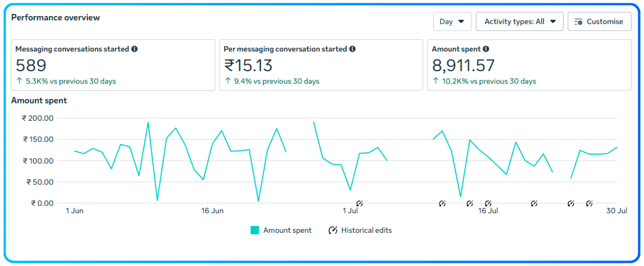
Task: Toggle Amount spent series via teal legend swatch
Action: [254, 230]
